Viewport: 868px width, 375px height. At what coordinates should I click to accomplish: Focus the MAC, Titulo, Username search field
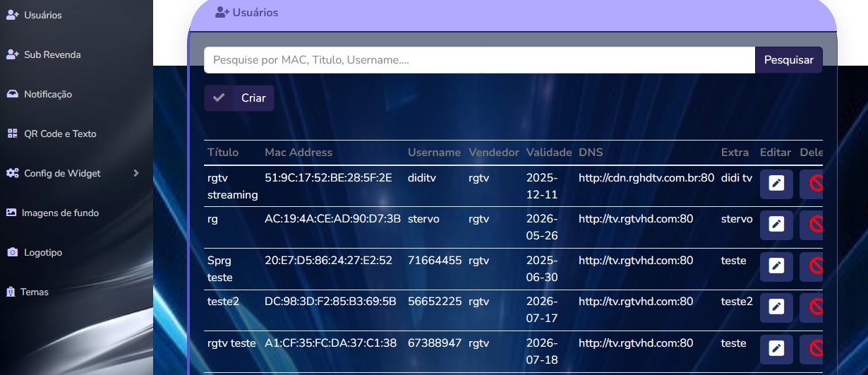479,60
